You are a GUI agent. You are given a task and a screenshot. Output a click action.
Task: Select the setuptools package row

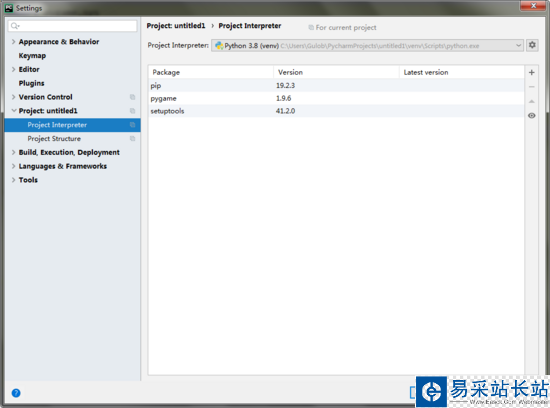pos(336,111)
